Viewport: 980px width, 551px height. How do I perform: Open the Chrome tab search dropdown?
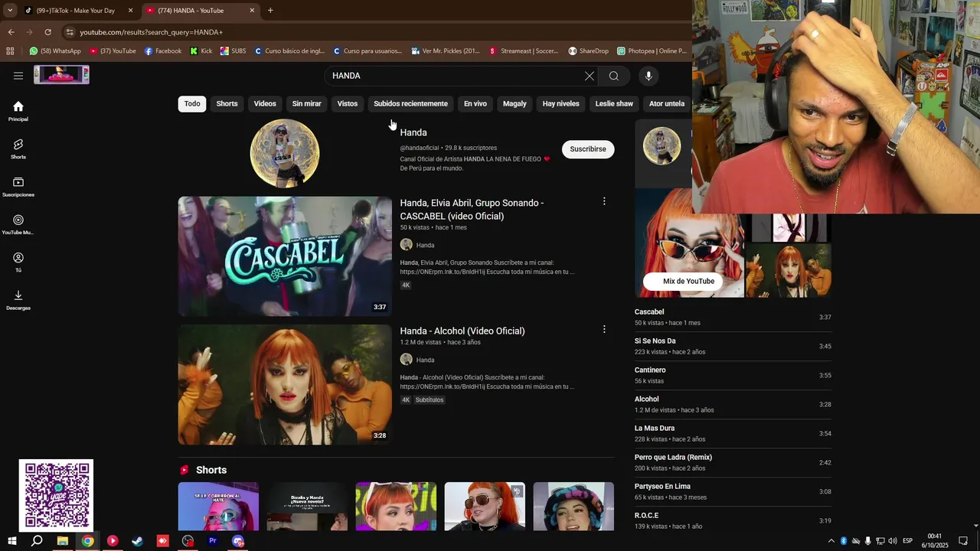[x=9, y=10]
